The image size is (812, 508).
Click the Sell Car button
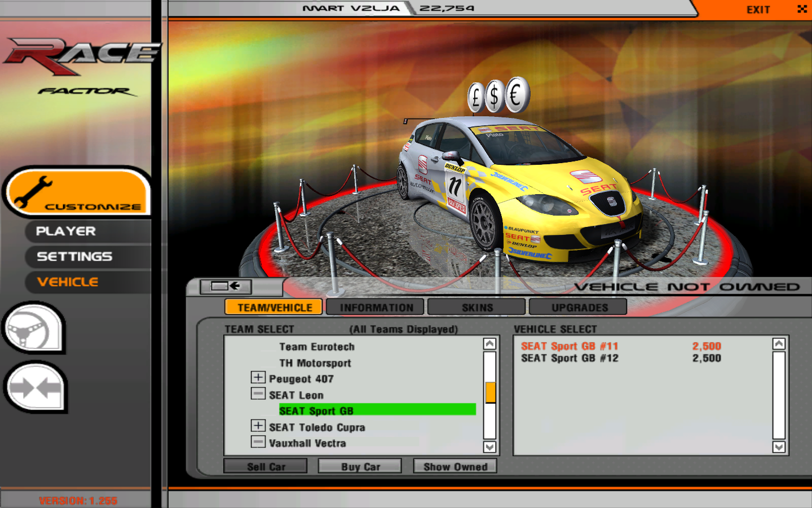(x=266, y=467)
